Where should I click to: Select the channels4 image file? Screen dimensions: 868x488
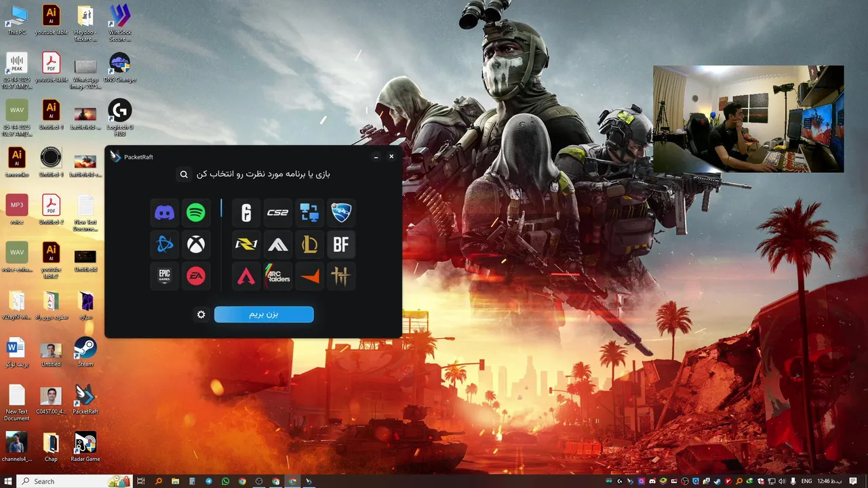(17, 447)
